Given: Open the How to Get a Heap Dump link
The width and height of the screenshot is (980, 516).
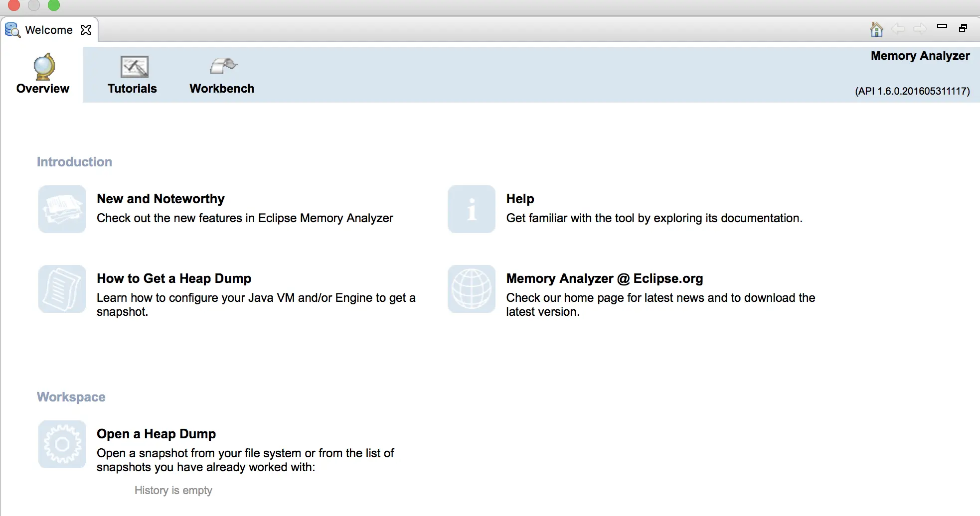Looking at the screenshot, I should pos(174,278).
